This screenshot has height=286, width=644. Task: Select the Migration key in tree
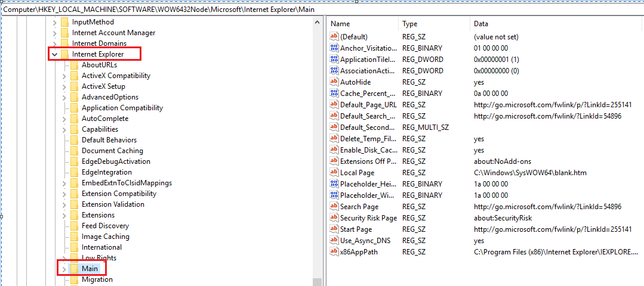point(97,279)
